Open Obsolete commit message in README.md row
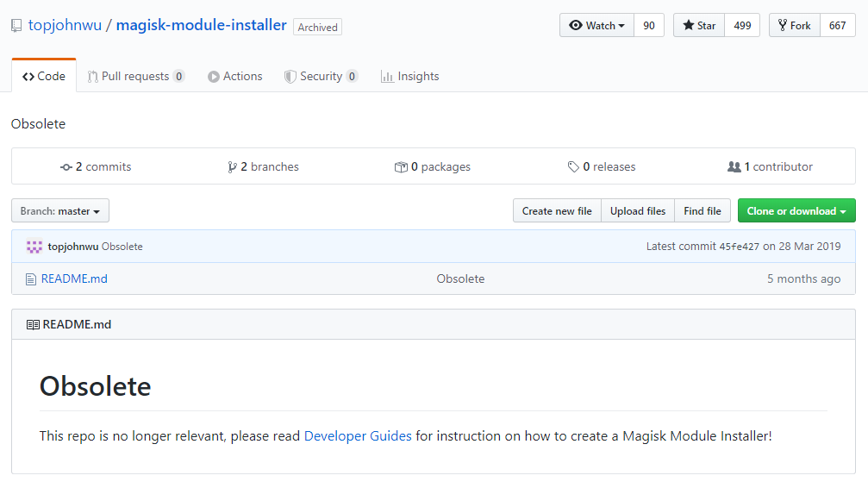The height and width of the screenshot is (488, 868). 460,278
